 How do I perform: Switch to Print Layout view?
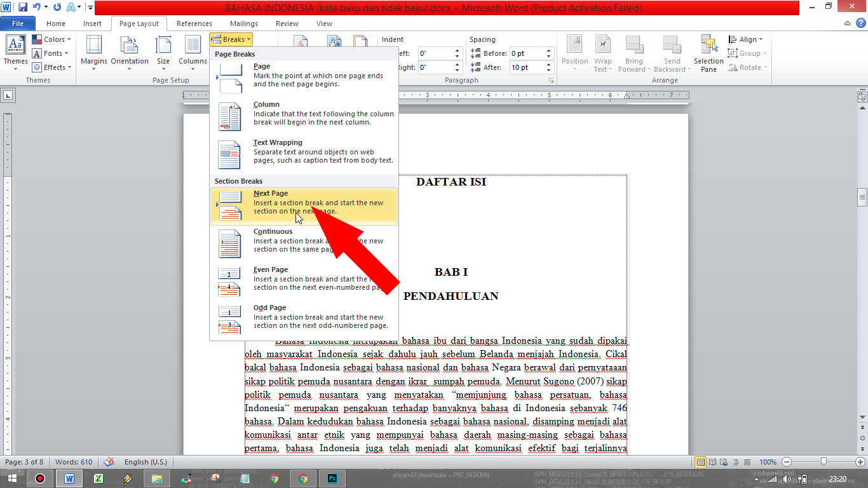point(701,462)
